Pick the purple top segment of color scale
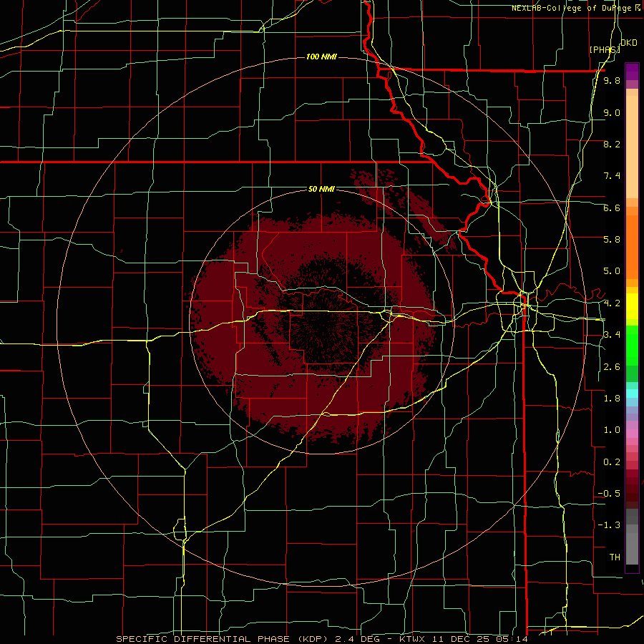The height and width of the screenshot is (644, 644). coord(632,72)
